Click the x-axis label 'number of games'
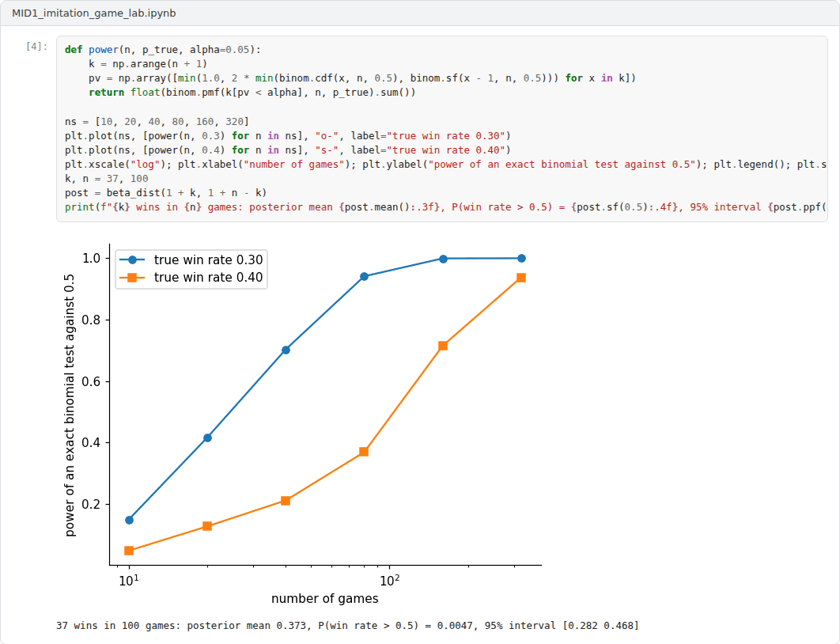The image size is (840, 644). point(324,598)
